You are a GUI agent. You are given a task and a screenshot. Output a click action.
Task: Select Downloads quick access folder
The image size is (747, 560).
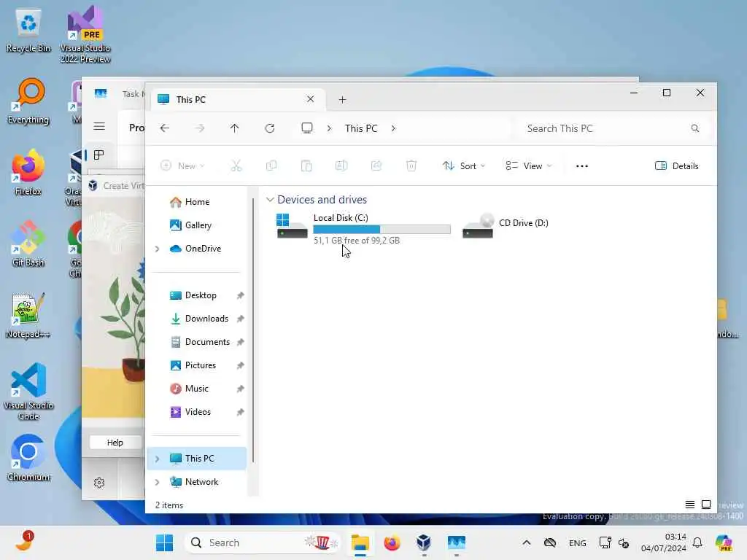206,319
